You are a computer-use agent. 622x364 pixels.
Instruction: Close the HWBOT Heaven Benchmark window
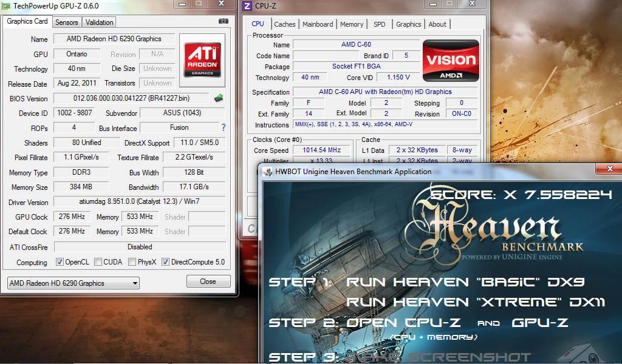(x=610, y=169)
